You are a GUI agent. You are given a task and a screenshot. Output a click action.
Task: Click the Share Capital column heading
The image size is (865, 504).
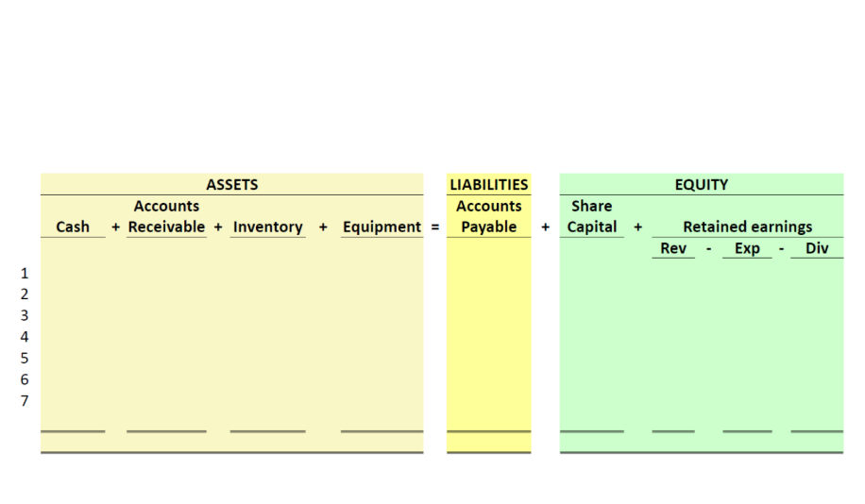pyautogui.click(x=591, y=217)
